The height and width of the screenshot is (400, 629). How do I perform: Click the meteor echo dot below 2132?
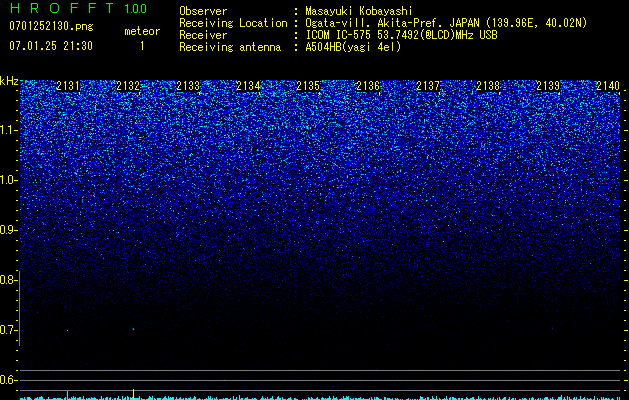(x=133, y=329)
